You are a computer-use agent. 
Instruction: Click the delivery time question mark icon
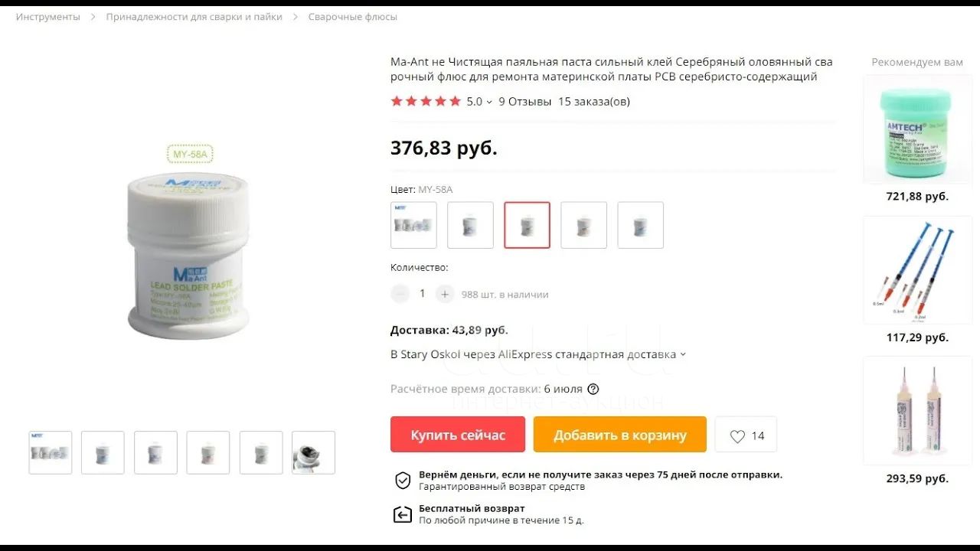(593, 389)
